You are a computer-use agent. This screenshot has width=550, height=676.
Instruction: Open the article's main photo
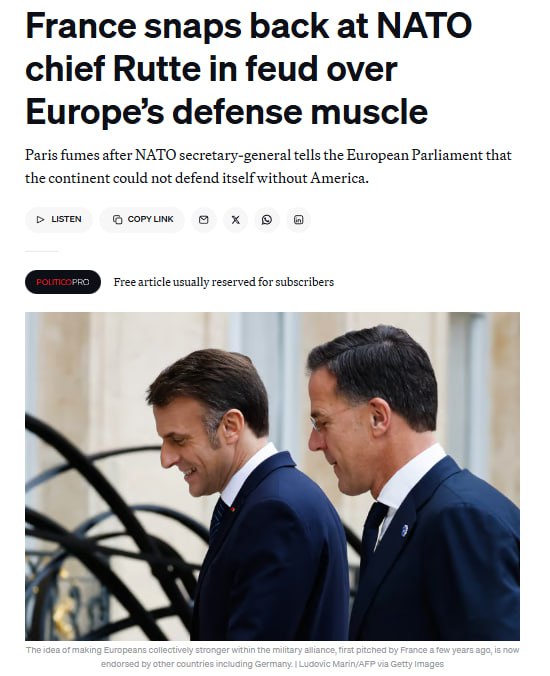272,476
